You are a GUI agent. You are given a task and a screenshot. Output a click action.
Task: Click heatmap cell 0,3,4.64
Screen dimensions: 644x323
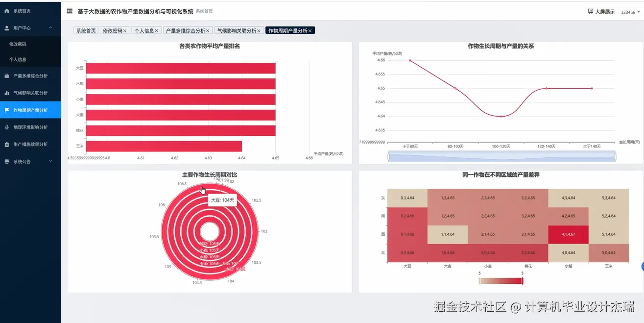pyautogui.click(x=407, y=198)
